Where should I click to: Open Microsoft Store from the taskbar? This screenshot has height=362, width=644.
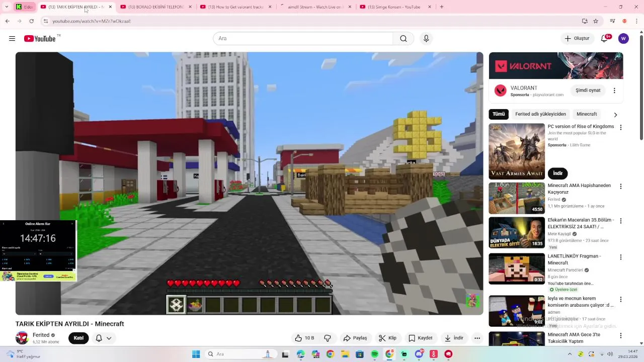click(x=360, y=354)
